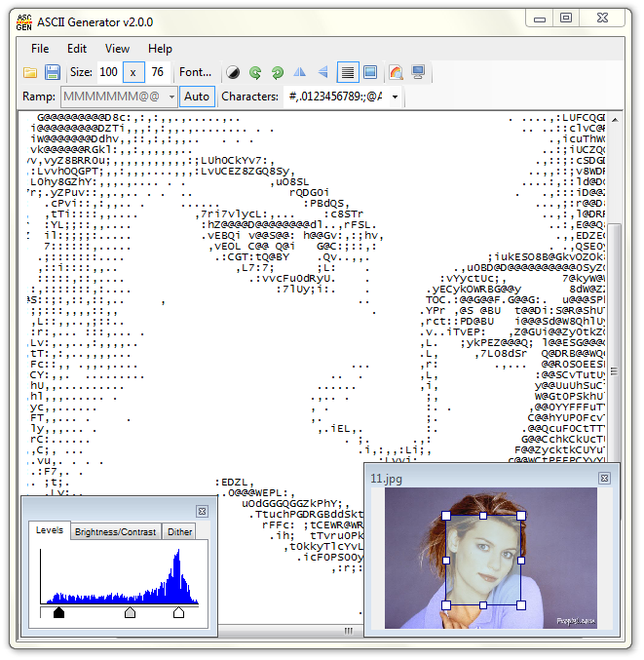This screenshot has height=660, width=644.
Task: Click the width size field showing 100
Action: [x=108, y=72]
